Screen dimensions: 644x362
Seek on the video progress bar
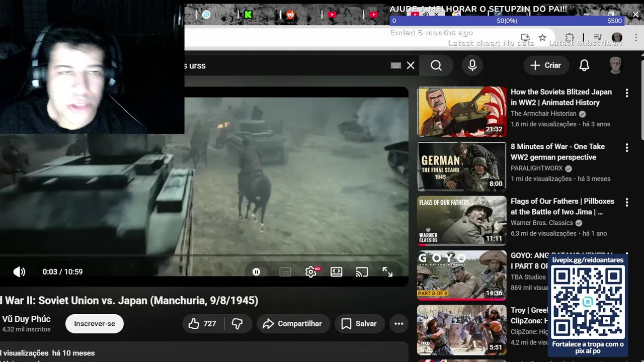(201, 255)
